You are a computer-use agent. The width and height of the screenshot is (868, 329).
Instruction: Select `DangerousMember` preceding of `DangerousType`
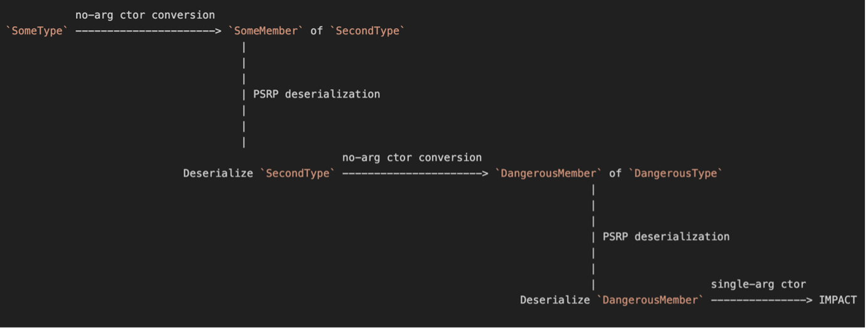tap(549, 173)
